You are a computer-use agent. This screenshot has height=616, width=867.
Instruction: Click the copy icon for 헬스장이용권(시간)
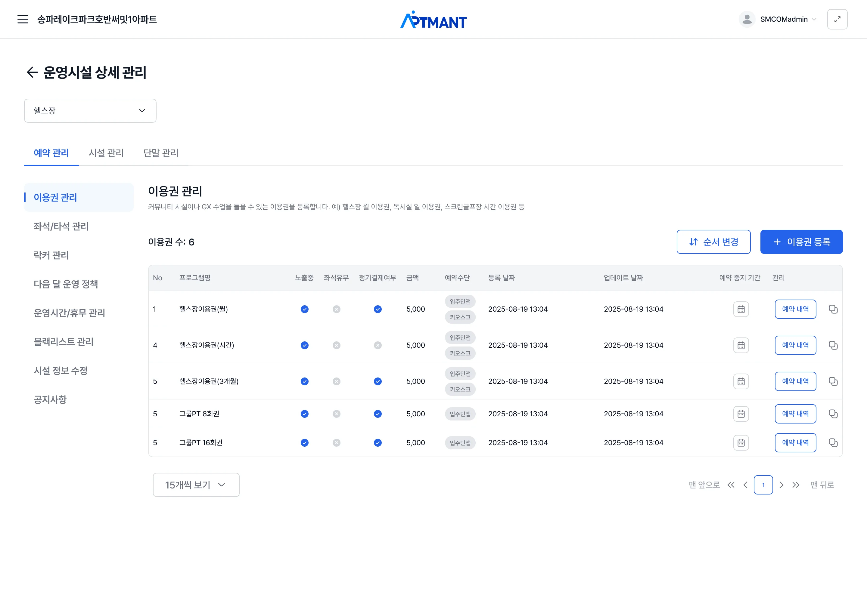click(833, 345)
